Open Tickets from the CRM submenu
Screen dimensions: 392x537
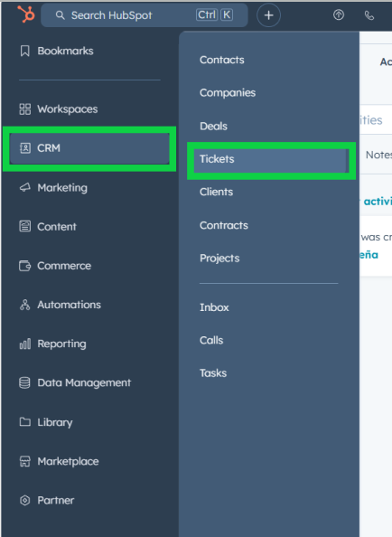pos(271,160)
